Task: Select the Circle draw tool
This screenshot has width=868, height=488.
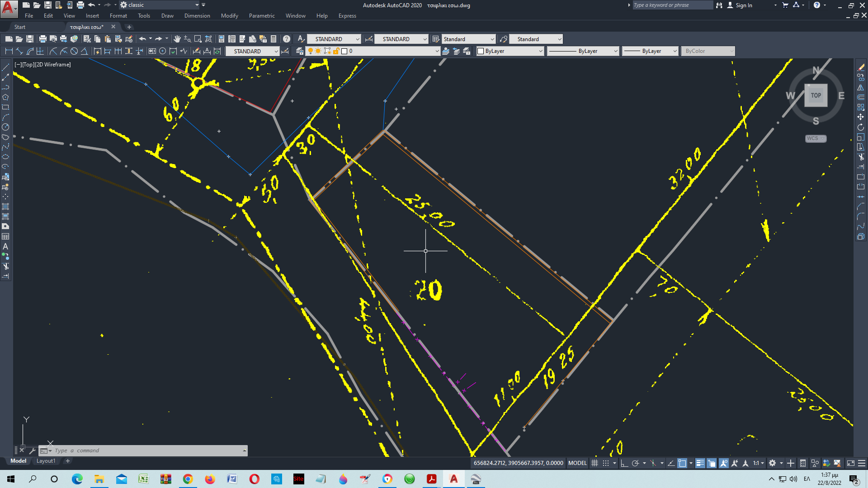Action: pyautogui.click(x=5, y=127)
